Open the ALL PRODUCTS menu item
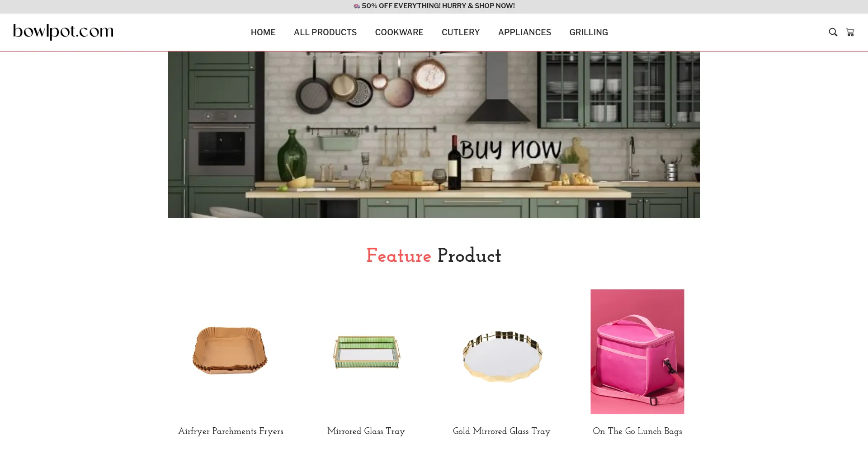Image resolution: width=868 pixels, height=449 pixels. 325,32
